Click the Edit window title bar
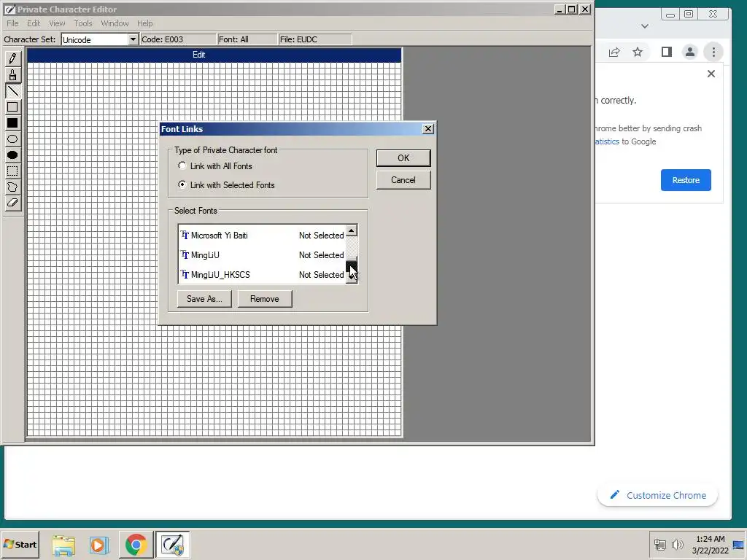 point(214,55)
